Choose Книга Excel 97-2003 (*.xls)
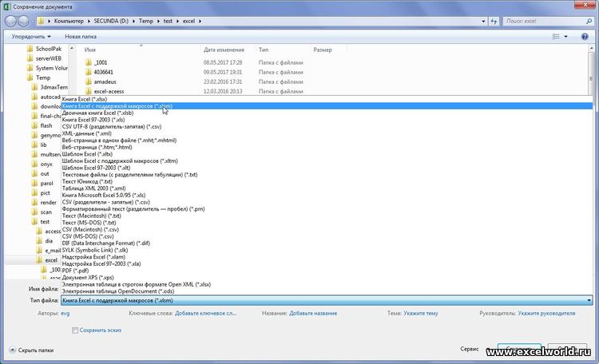Screen dimensions: 599x364 (327, 120)
